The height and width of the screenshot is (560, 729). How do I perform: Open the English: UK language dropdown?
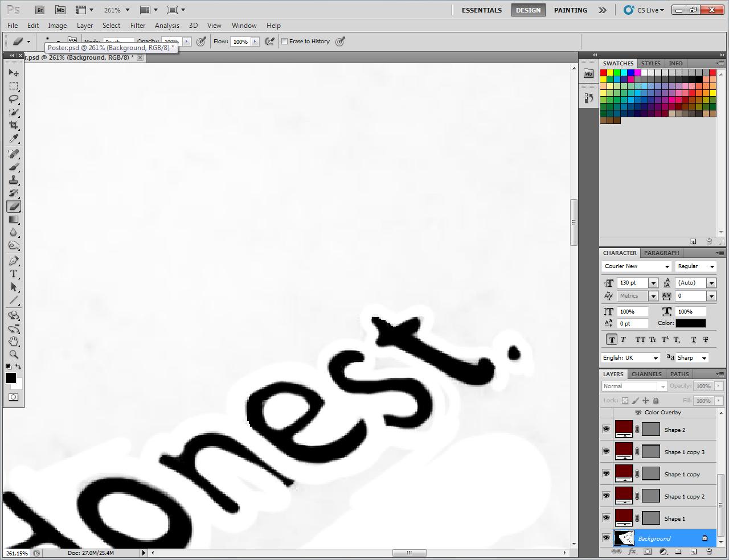[630, 357]
